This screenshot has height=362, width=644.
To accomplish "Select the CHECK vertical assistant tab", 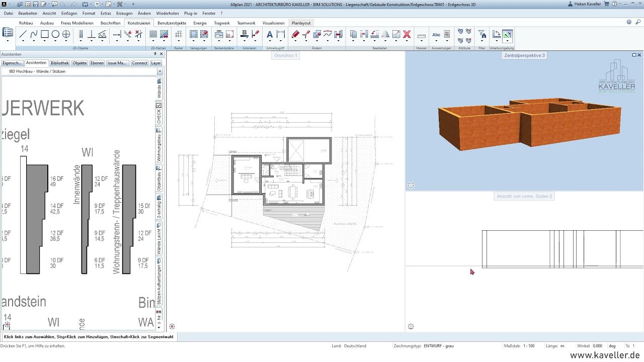I will [x=159, y=114].
